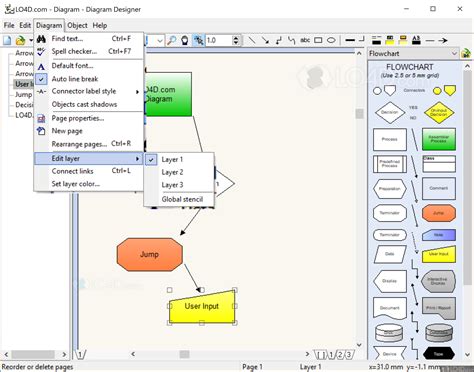Pick the white Process template shape
Image resolution: width=474 pixels, height=372 pixels.
click(390, 139)
